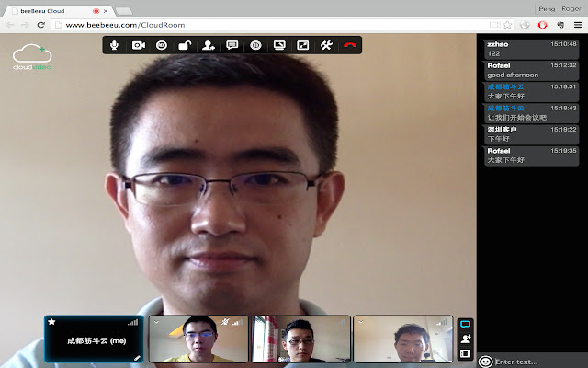The image size is (588, 368).
Task: Click Rofael's 'good afternoon' message
Action: pos(531,70)
